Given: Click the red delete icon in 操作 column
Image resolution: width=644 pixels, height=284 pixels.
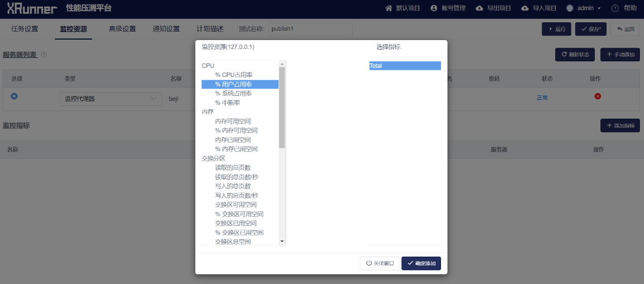Looking at the screenshot, I should 597,96.
